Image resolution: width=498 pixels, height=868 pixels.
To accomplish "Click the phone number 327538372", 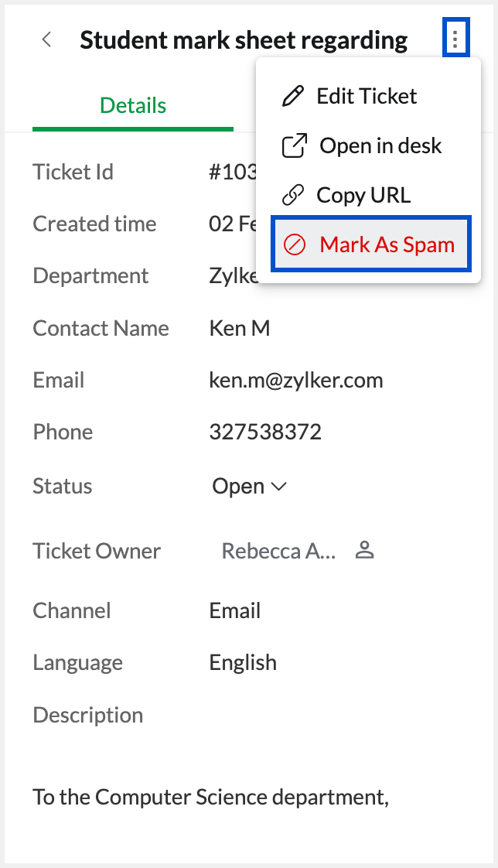I will 265,432.
